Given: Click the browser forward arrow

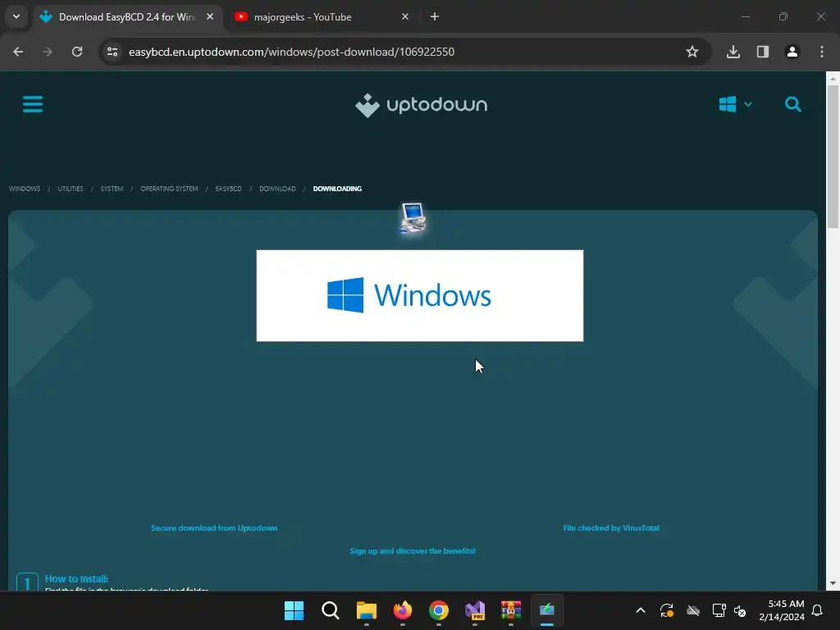Looking at the screenshot, I should point(48,52).
